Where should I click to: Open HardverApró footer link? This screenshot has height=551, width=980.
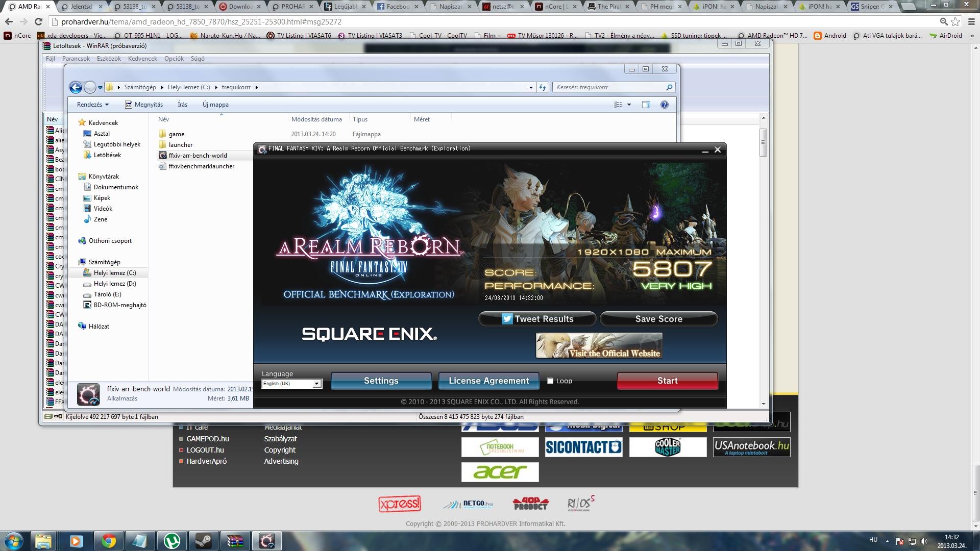click(206, 461)
